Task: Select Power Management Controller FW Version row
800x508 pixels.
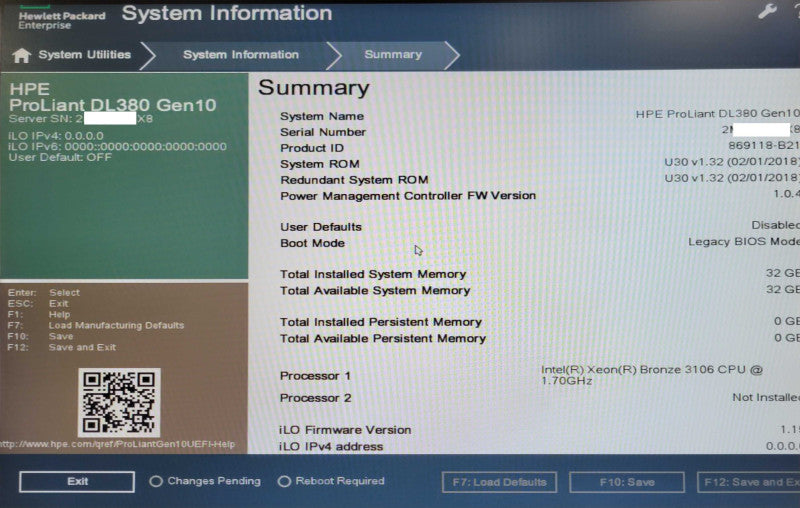Action: tap(539, 195)
